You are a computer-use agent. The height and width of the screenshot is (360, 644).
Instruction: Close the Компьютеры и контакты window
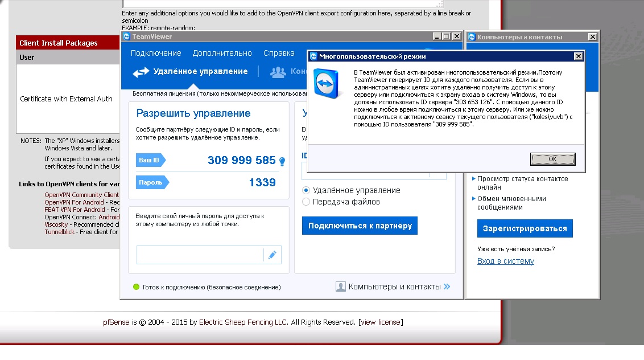coord(592,36)
